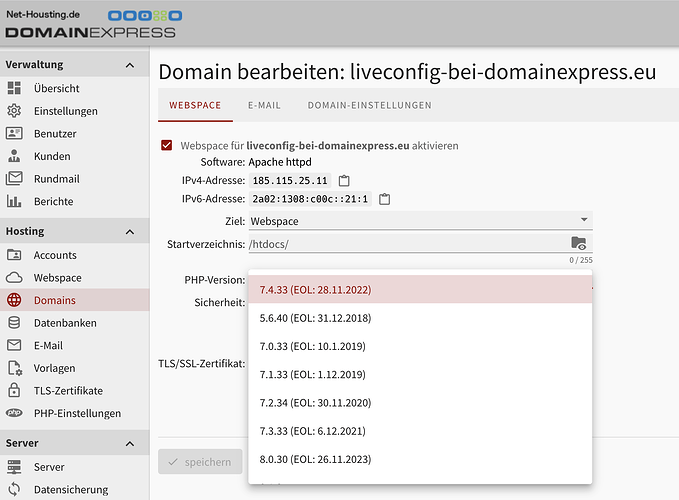679x500 pixels.
Task: Toggle the Webspace aktivieren checkbox
Action: point(167,145)
